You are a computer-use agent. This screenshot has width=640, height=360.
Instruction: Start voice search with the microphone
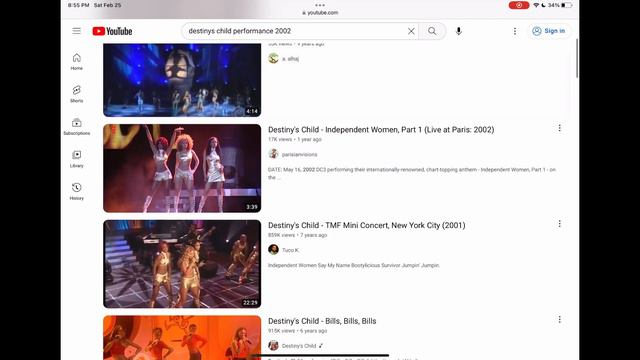click(x=459, y=31)
